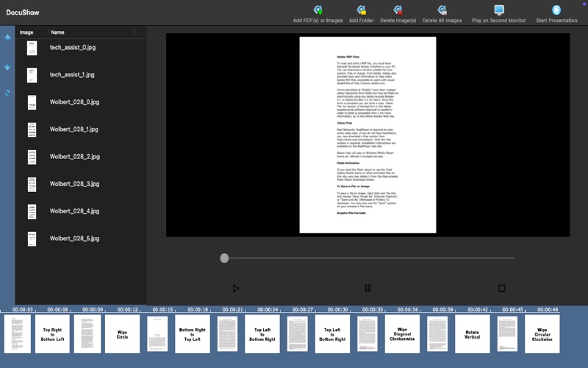Move selected image up with arrow
This screenshot has height=368, width=588.
coord(7,38)
